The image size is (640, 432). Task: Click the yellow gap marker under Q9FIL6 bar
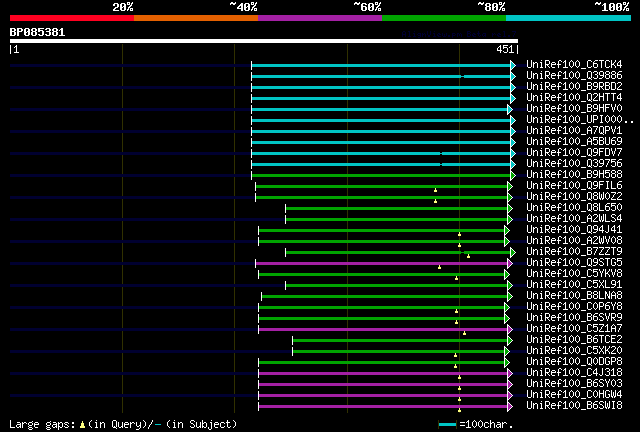[x=436, y=190]
